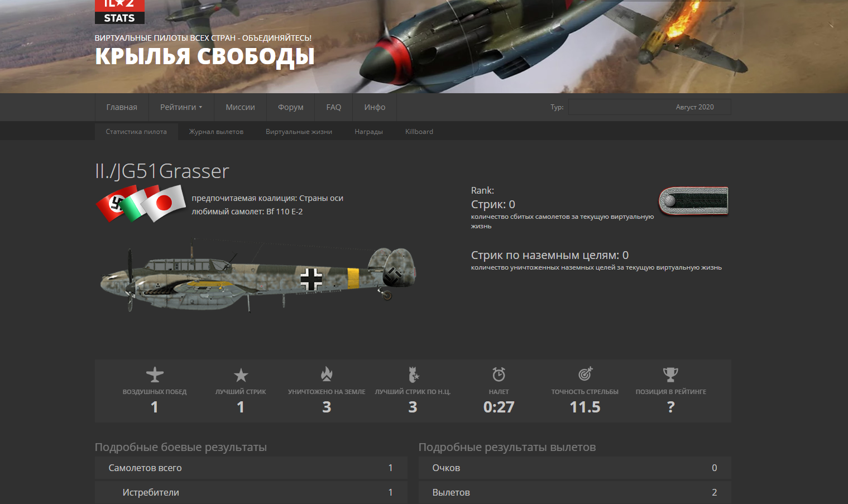This screenshot has width=848, height=504.
Task: Click the Axis coalition flags icon
Action: click(x=141, y=203)
